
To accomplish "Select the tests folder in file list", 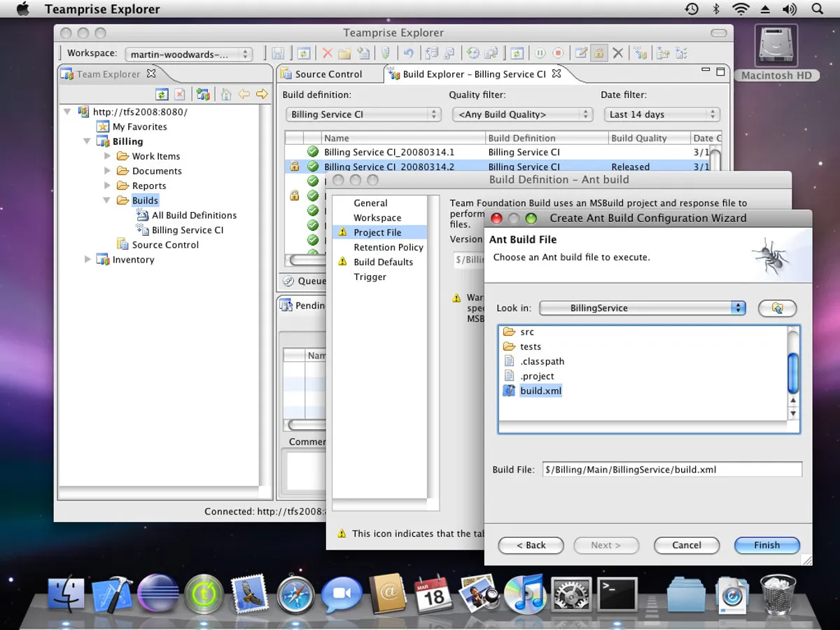I will (522, 346).
